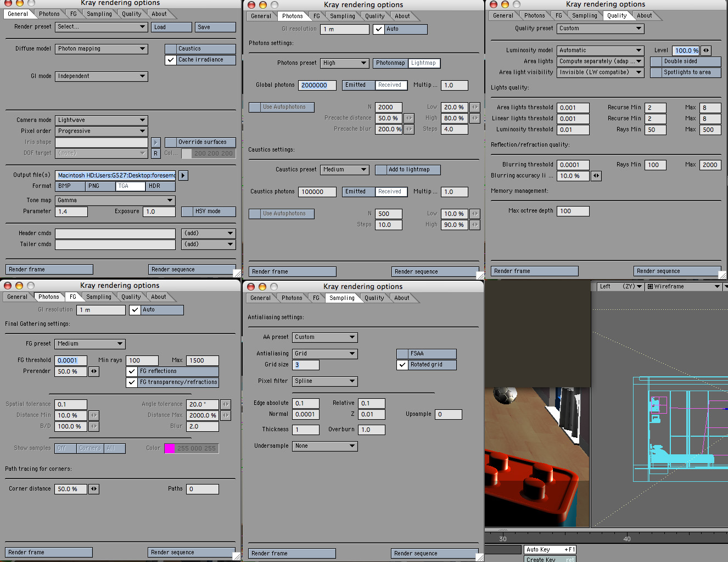Open the FG preset Medium dropdown
Viewport: 728px width, 562px height.
pyautogui.click(x=90, y=344)
